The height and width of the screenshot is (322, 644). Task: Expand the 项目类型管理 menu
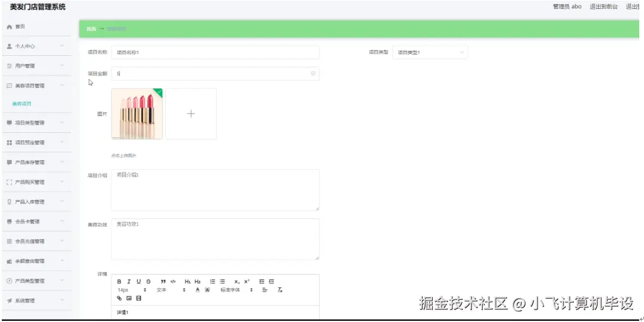[x=36, y=123]
